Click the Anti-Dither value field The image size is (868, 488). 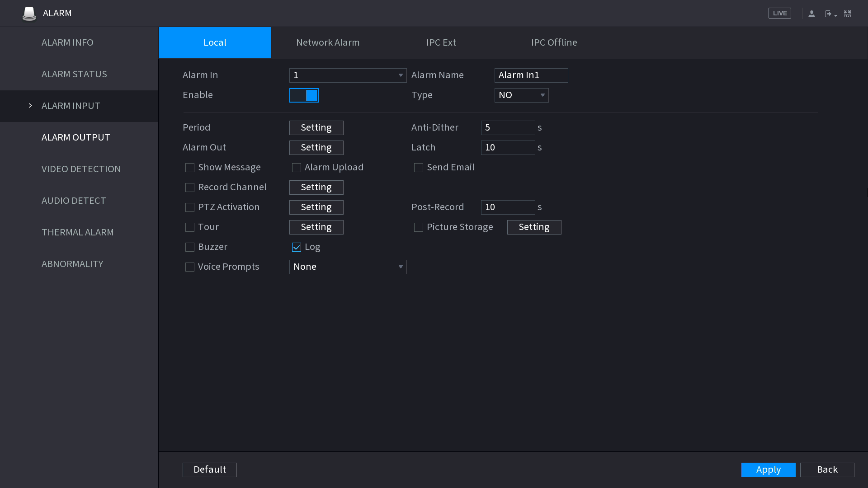(508, 128)
